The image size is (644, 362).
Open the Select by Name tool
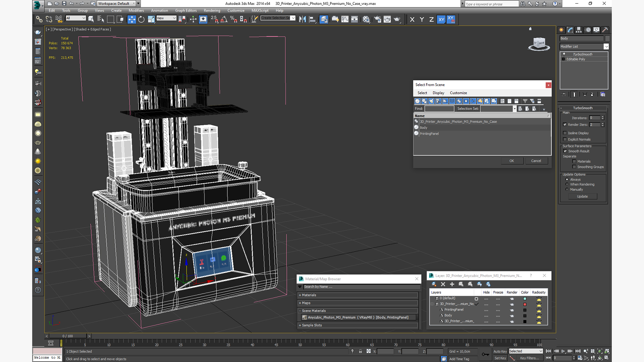coord(100,19)
